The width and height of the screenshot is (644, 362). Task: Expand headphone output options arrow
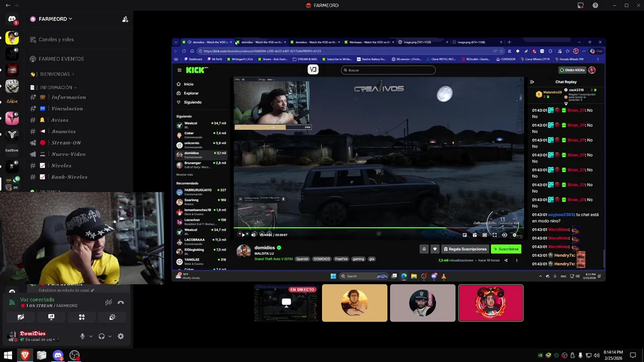click(x=110, y=336)
